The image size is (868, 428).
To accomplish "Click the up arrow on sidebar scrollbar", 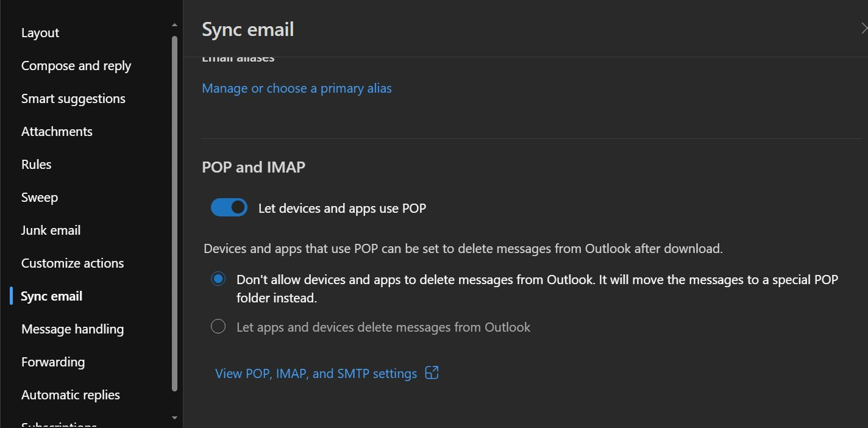I will point(174,23).
